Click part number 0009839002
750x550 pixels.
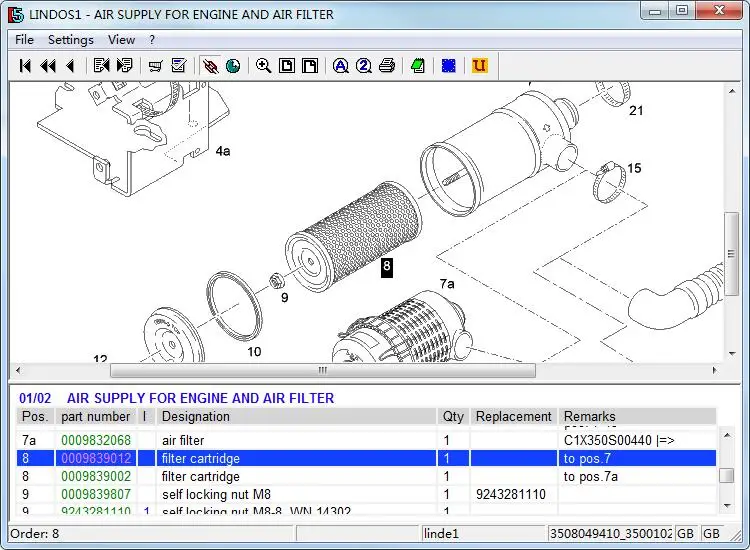click(x=96, y=477)
